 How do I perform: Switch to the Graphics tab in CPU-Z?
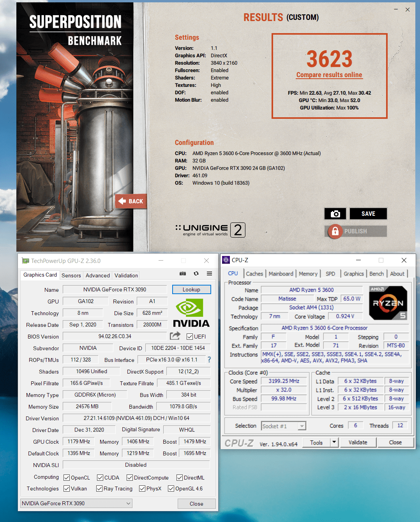(x=354, y=274)
